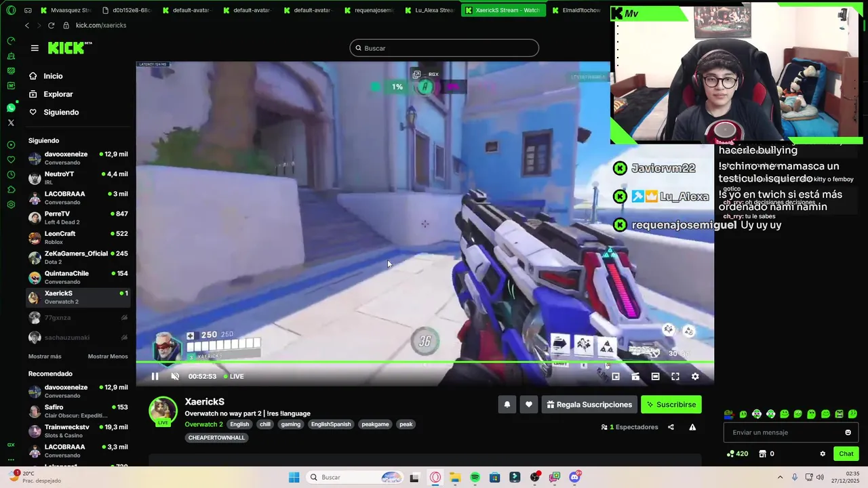Image resolution: width=868 pixels, height=488 pixels.
Task: Open X (Twitter) in Opera GX sidebar
Action: point(11,123)
